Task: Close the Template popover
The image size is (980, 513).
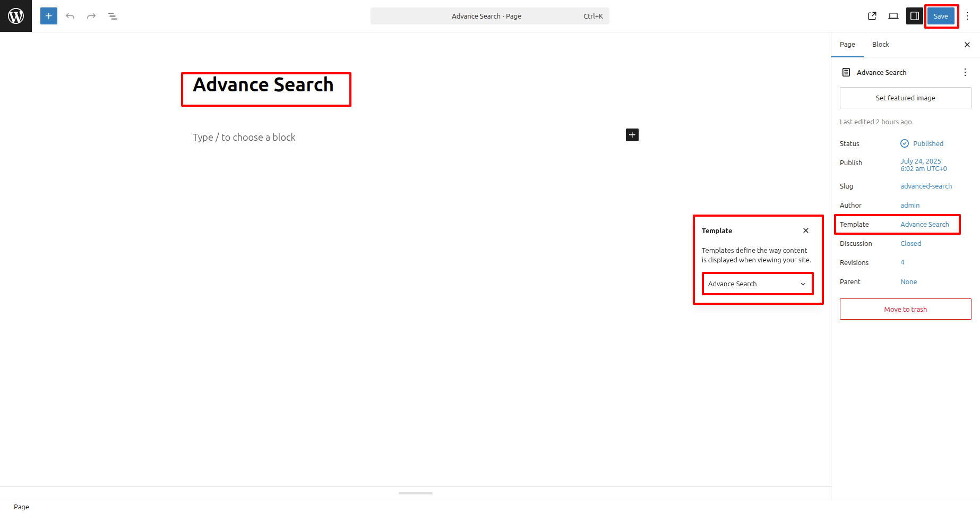Action: (x=806, y=230)
